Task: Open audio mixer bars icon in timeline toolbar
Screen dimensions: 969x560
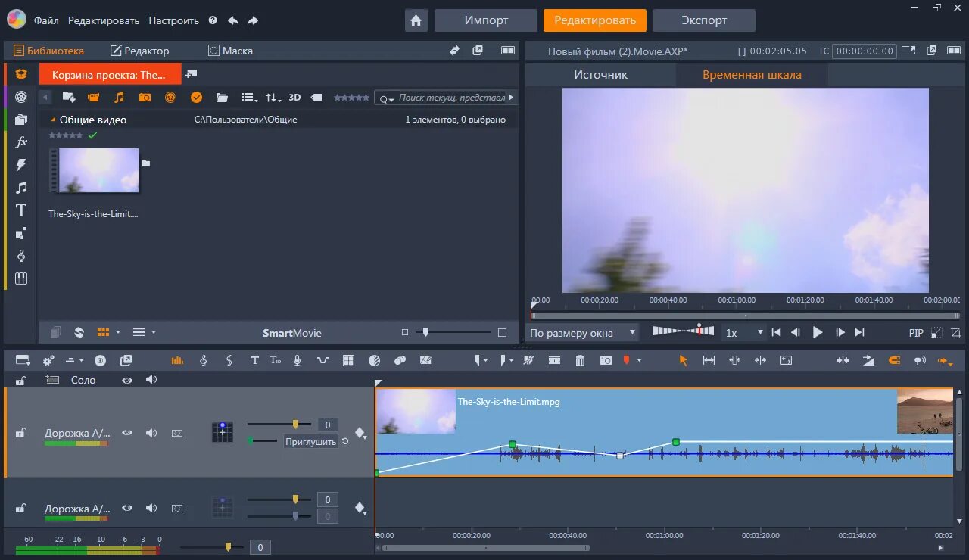Action: [x=177, y=361]
